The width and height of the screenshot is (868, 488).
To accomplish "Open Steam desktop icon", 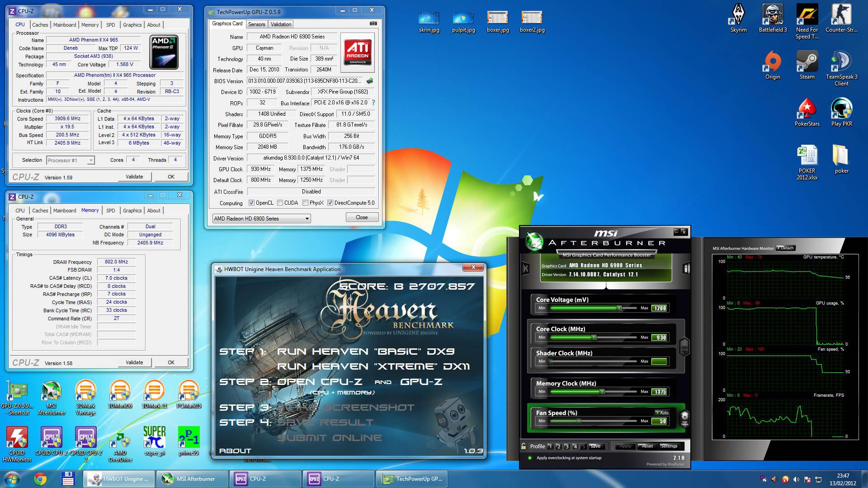I will click(x=807, y=66).
